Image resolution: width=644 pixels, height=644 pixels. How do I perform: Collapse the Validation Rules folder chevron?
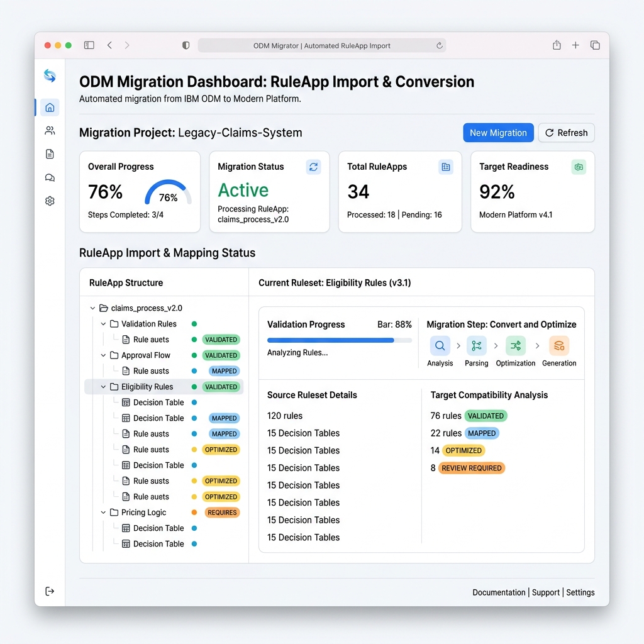104,324
